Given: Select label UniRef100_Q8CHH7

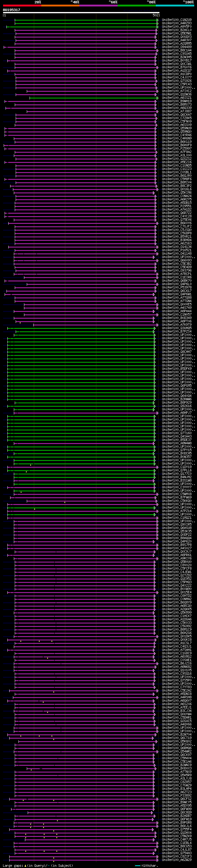Looking at the screenshot, I should click(177, 352).
